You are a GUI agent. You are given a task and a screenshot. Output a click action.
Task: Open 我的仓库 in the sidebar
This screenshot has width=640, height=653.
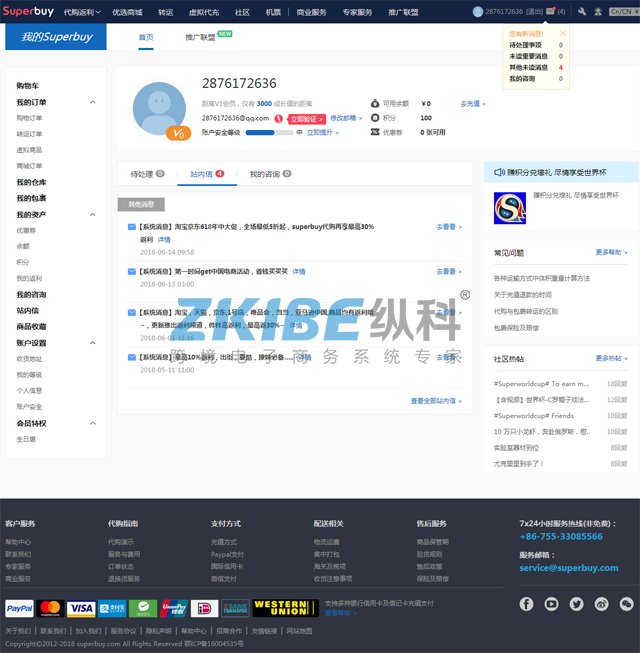[x=31, y=182]
